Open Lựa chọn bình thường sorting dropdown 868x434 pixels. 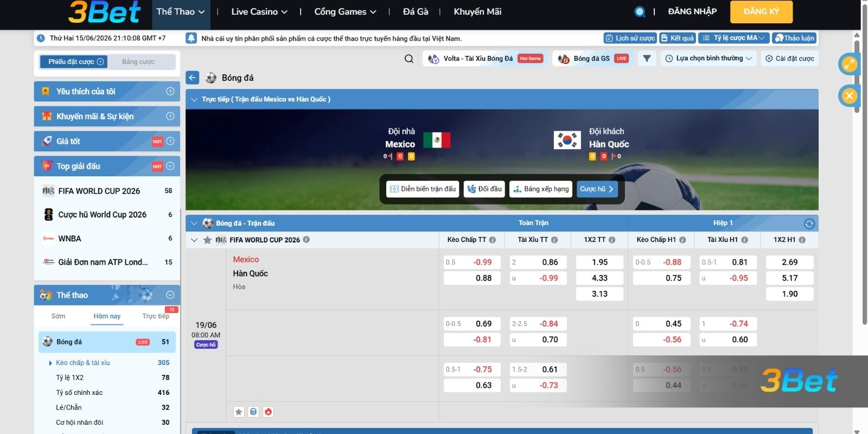708,59
